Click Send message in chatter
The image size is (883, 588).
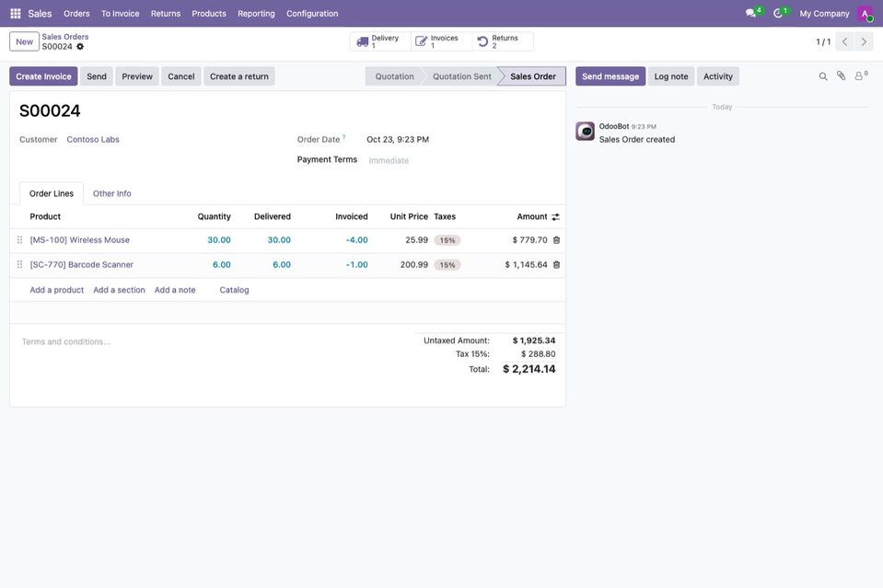tap(610, 76)
